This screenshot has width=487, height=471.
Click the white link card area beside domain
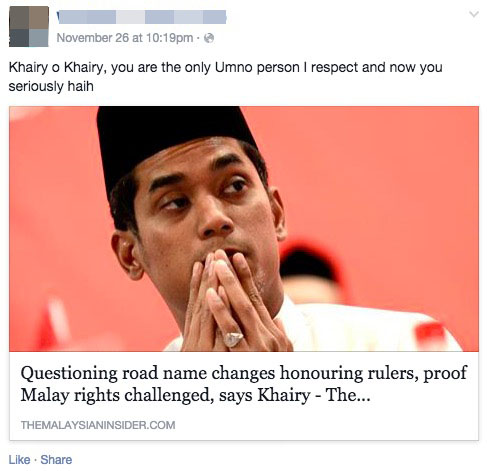(x=327, y=425)
